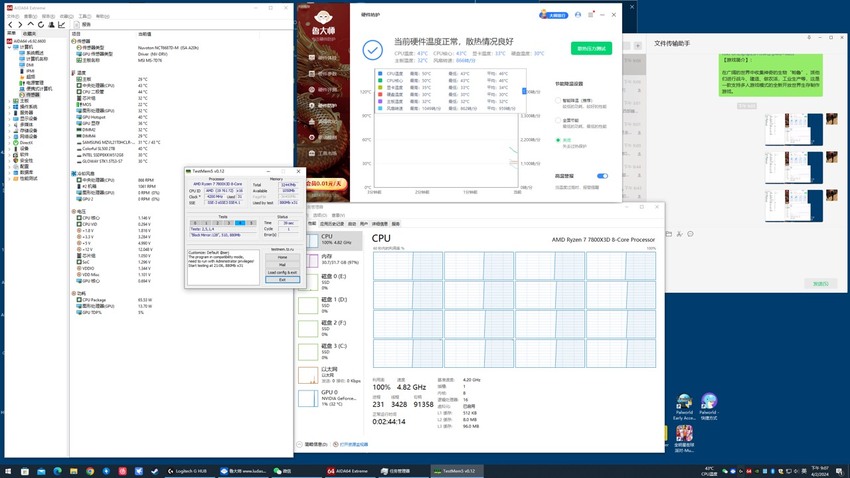The width and height of the screenshot is (850, 478).
Task: Expand the Benchmark node at tree bottom
Action: (x=10, y=178)
